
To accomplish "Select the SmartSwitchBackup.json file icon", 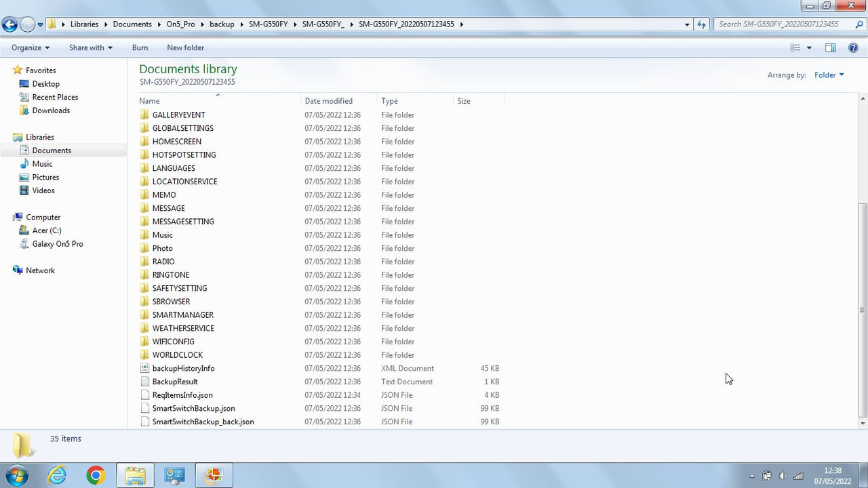I will click(144, 408).
